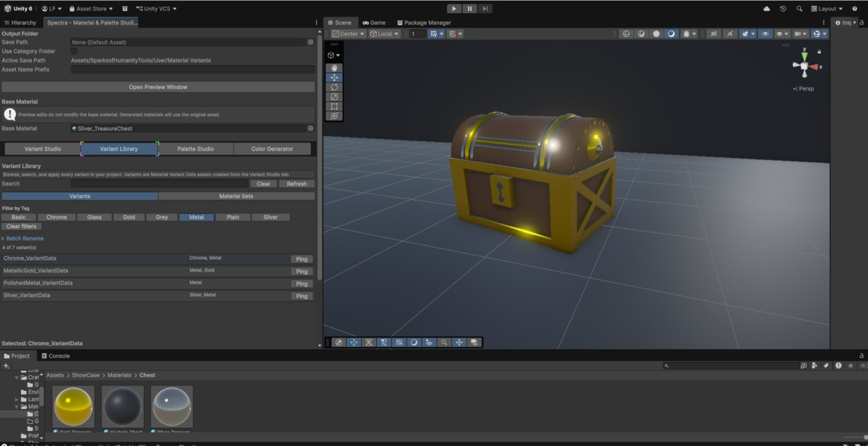Select the Rotate tool
This screenshot has width=868, height=446.
click(334, 87)
